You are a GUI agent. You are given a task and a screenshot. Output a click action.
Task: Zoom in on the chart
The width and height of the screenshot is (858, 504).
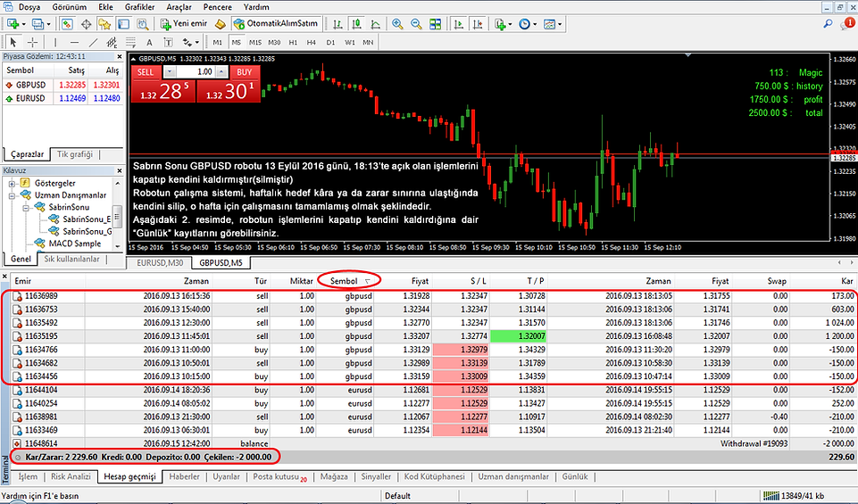pos(398,24)
